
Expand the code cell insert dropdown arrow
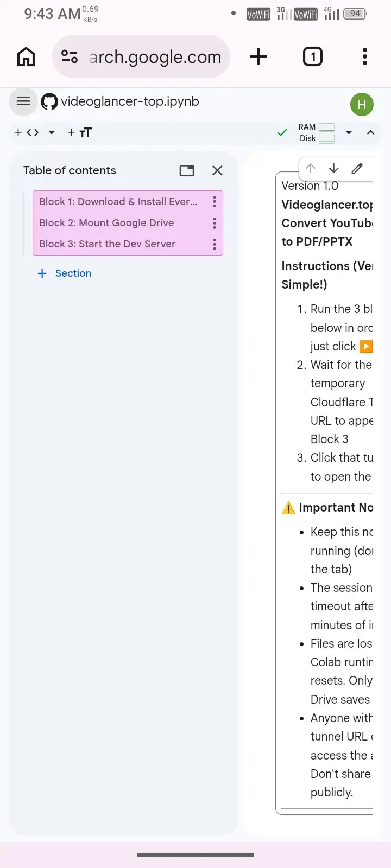click(52, 132)
